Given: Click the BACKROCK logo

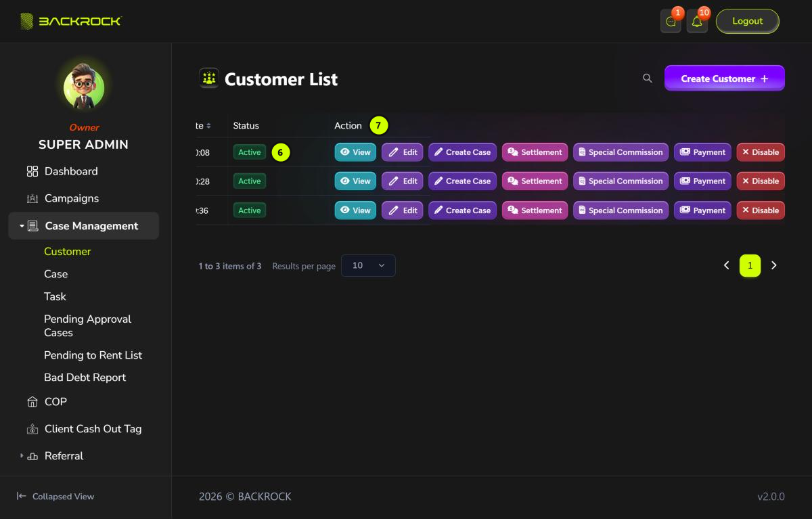Looking at the screenshot, I should (x=70, y=21).
